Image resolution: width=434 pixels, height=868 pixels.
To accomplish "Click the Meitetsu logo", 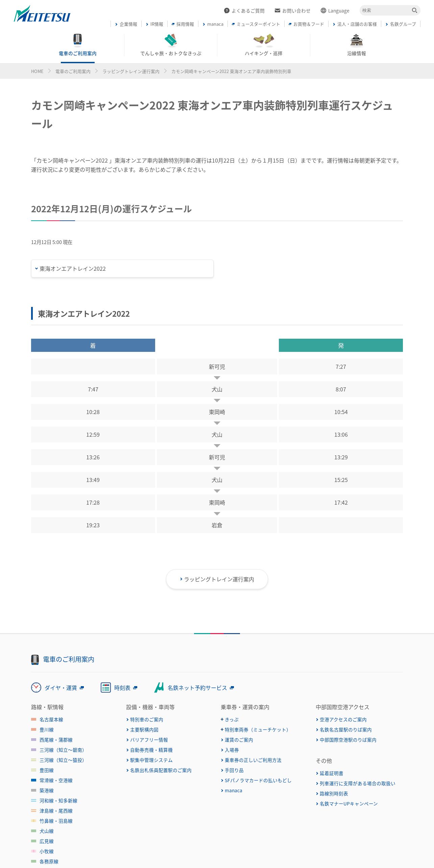I will pos(42,15).
